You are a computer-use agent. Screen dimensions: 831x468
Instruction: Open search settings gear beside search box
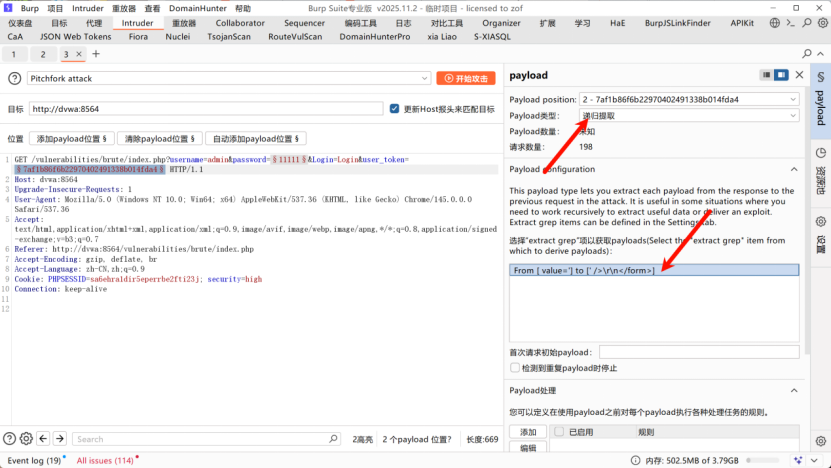[26, 439]
